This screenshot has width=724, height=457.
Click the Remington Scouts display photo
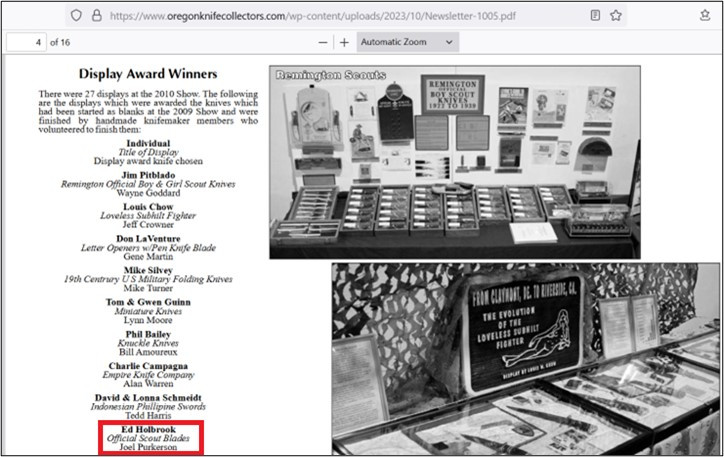pos(455,162)
